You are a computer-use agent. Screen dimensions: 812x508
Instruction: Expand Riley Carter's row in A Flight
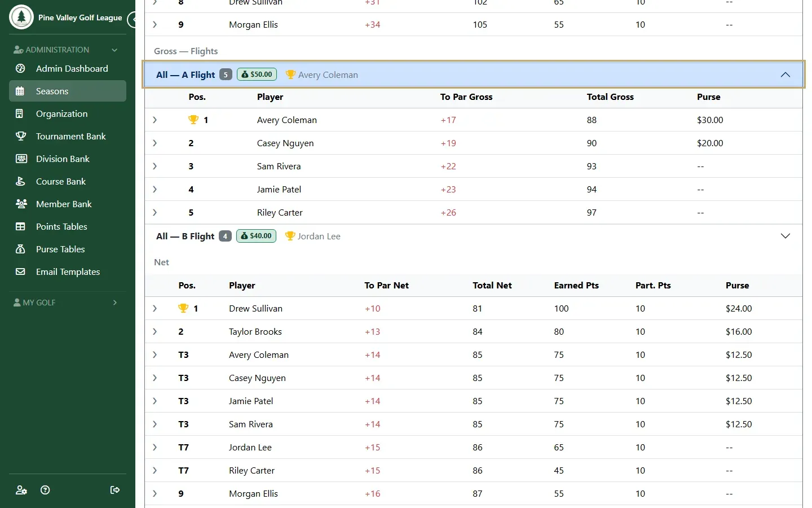pos(155,213)
